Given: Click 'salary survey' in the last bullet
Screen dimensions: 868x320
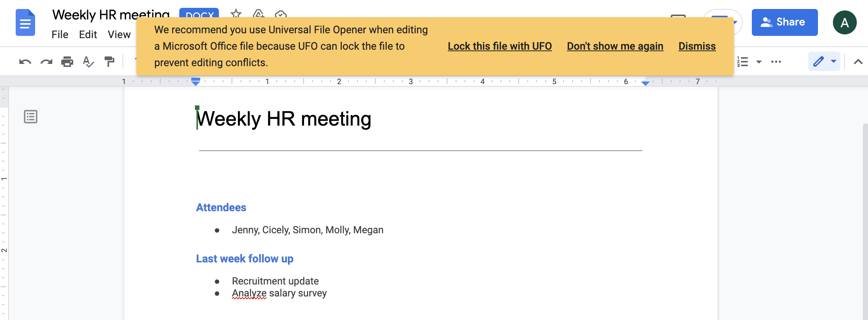Looking at the screenshot, I should [298, 293].
